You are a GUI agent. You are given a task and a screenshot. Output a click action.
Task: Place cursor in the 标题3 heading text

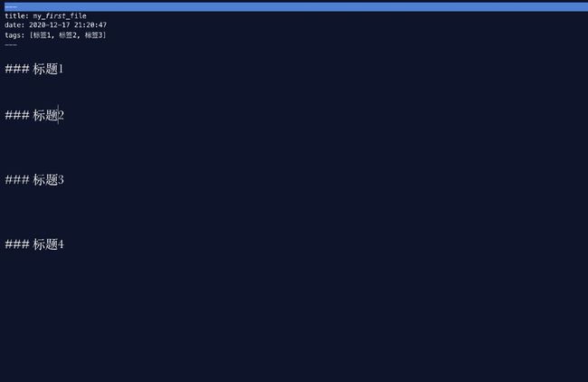pyautogui.click(x=48, y=179)
